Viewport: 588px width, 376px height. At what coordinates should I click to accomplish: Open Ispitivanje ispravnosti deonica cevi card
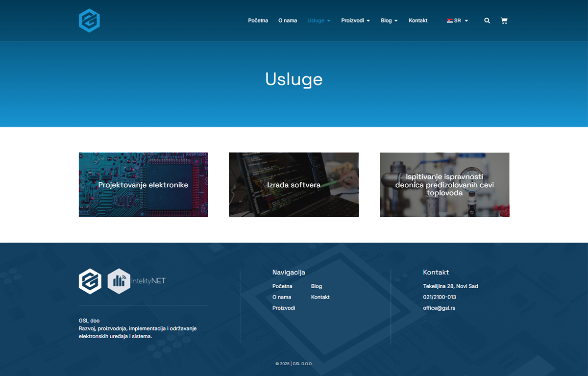coord(444,185)
